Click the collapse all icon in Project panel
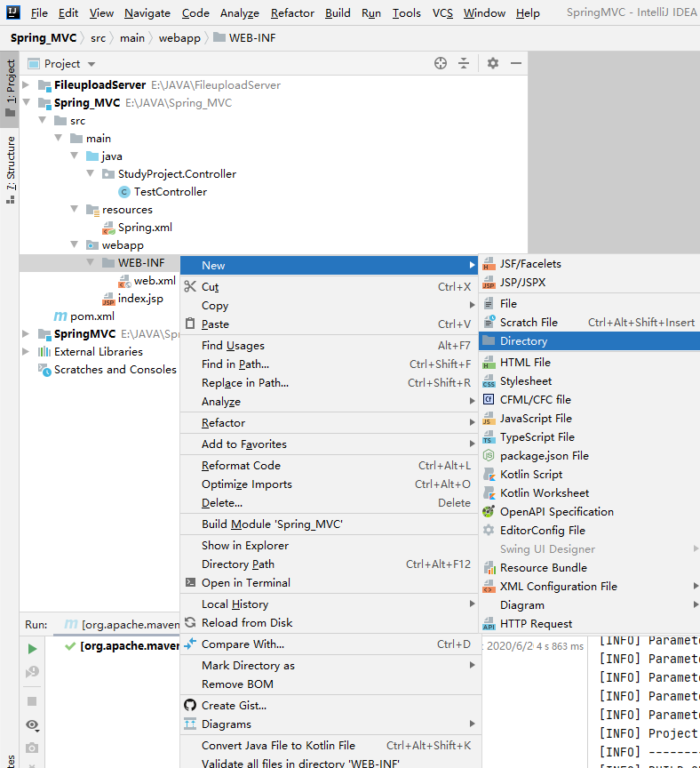Viewport: 700px width, 768px height. pyautogui.click(x=464, y=63)
